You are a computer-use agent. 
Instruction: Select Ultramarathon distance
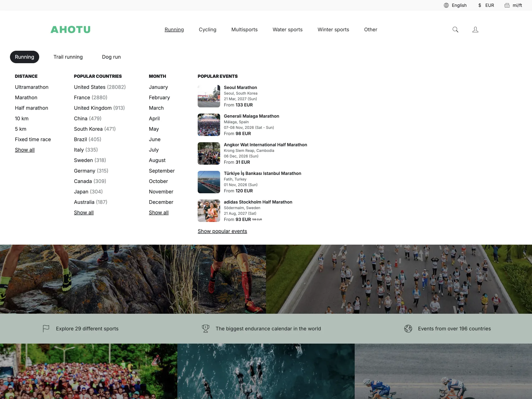click(x=32, y=87)
